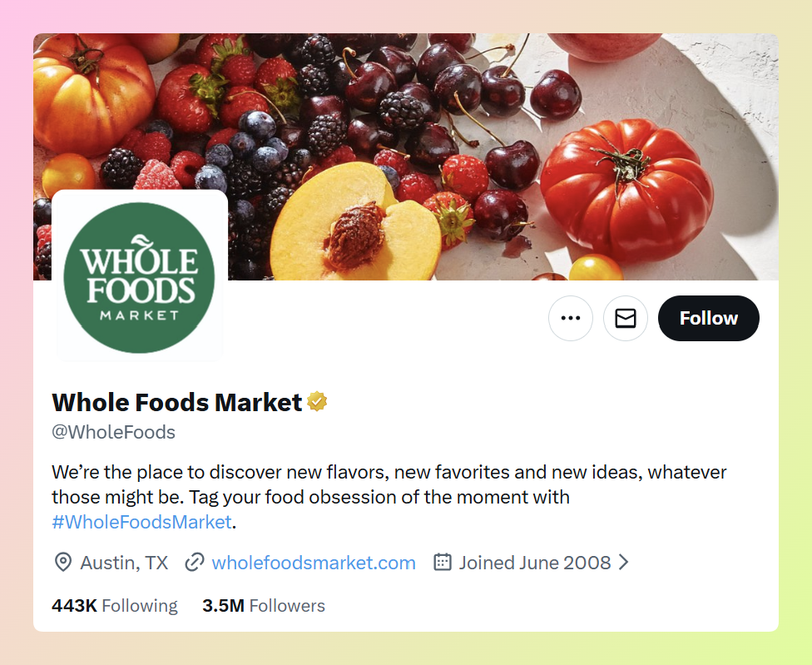The image size is (812, 665).
Task: Expand the Joined June 2008 chevron
Action: tap(623, 563)
